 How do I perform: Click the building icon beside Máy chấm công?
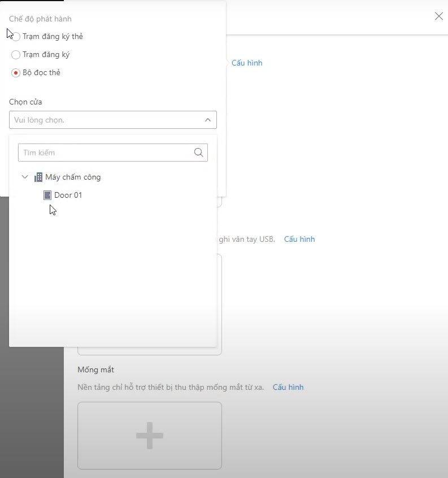click(38, 177)
